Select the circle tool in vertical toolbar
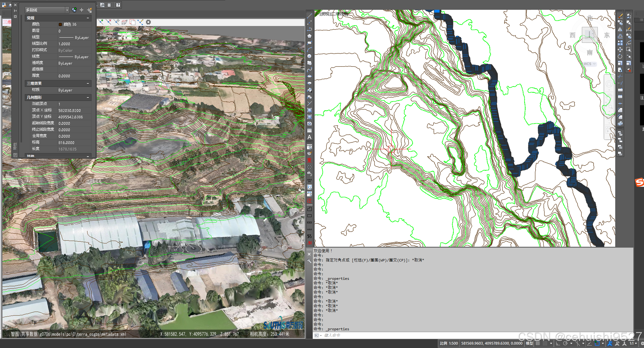The image size is (644, 348). (x=309, y=56)
